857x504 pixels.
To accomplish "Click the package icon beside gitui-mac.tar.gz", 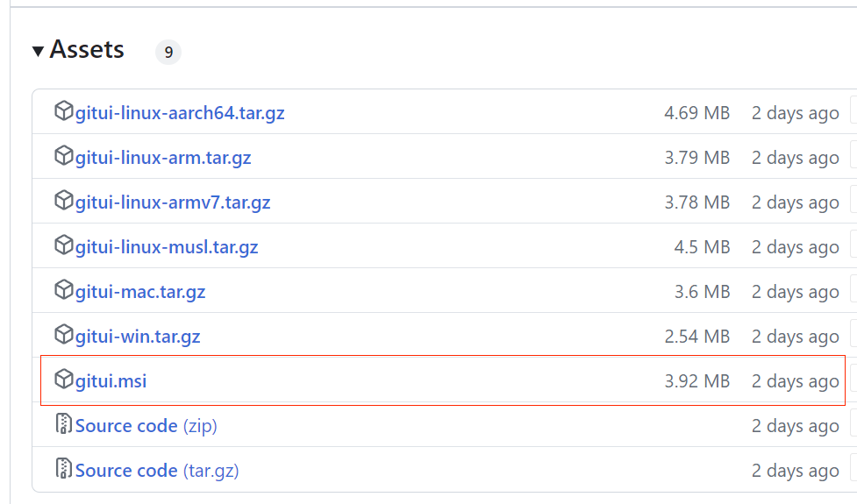I will [x=63, y=290].
